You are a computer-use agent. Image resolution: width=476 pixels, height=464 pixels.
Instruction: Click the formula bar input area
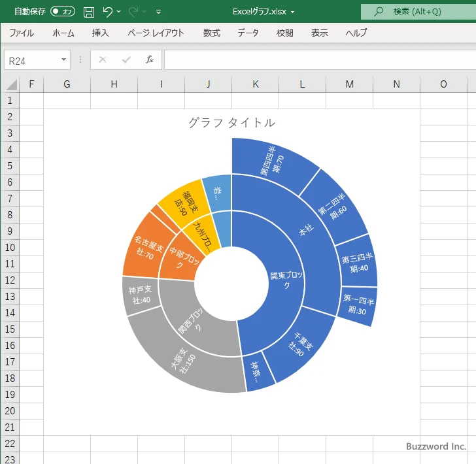[320, 60]
